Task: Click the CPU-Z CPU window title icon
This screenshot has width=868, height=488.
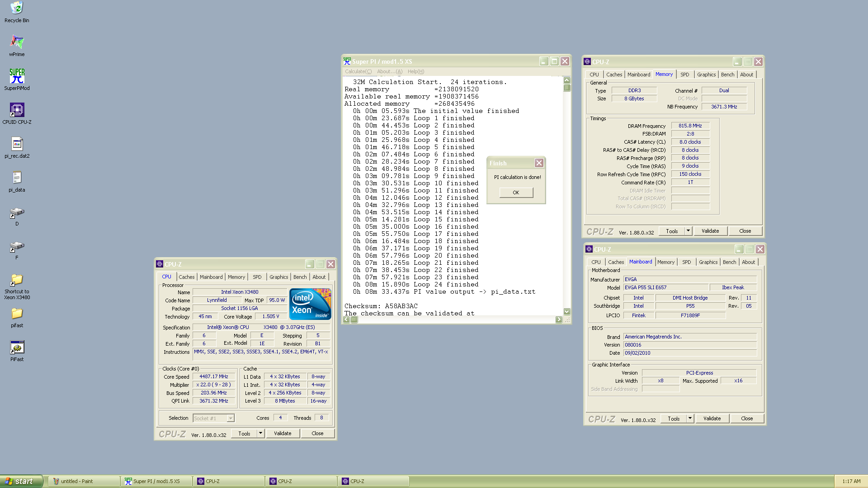Action: click(x=160, y=264)
